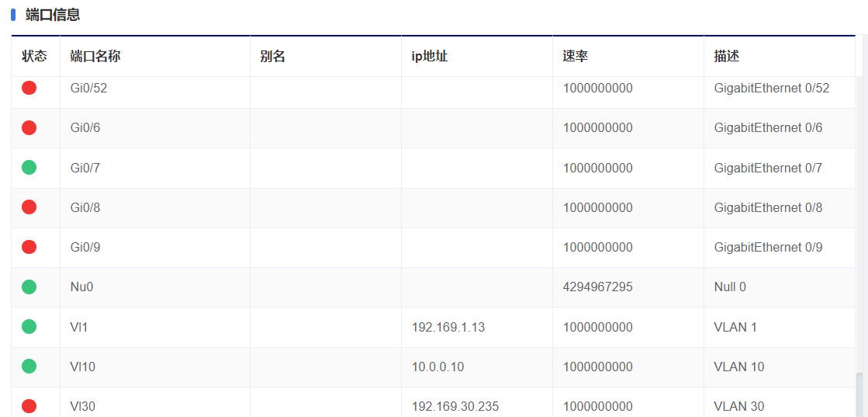Click the red status dot for Gi0/52
This screenshot has width=868, height=417.
coord(29,88)
